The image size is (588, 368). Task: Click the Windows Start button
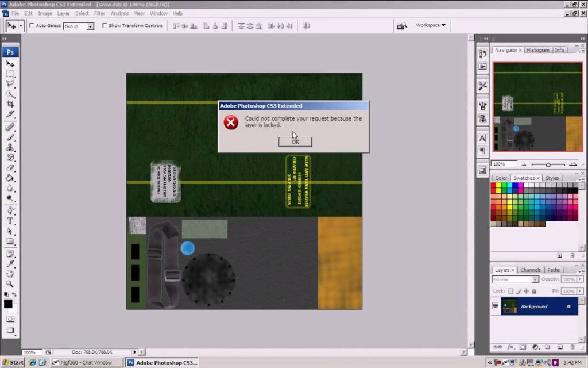(x=13, y=363)
